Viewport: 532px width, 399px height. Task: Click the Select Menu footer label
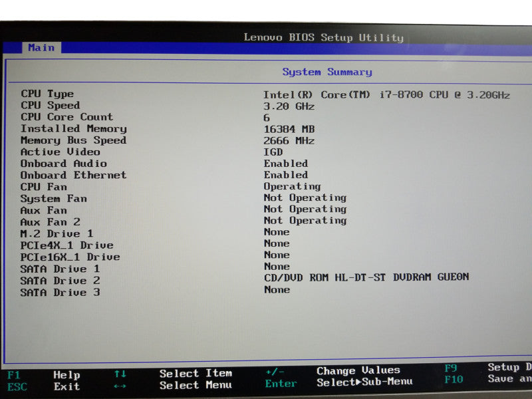coord(196,385)
